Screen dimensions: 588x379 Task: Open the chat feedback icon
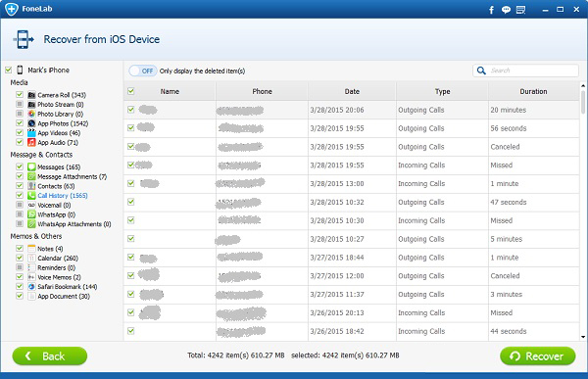tap(506, 10)
